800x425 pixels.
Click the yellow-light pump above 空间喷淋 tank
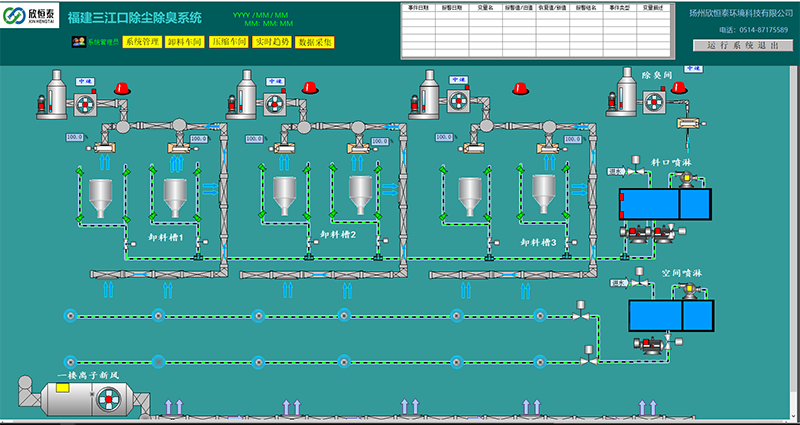(689, 291)
